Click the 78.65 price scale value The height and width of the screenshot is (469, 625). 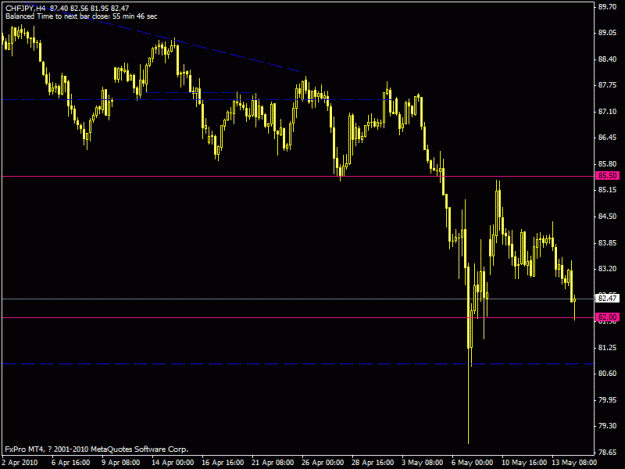pos(607,452)
